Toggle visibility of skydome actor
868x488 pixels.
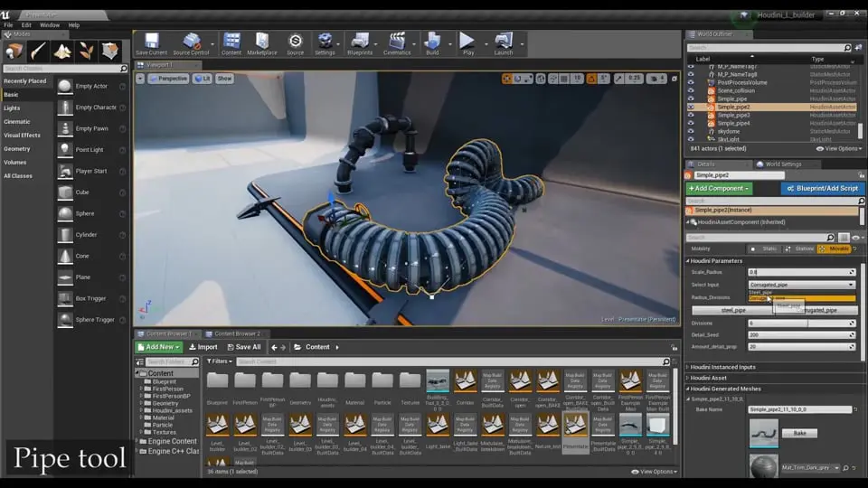pos(691,132)
